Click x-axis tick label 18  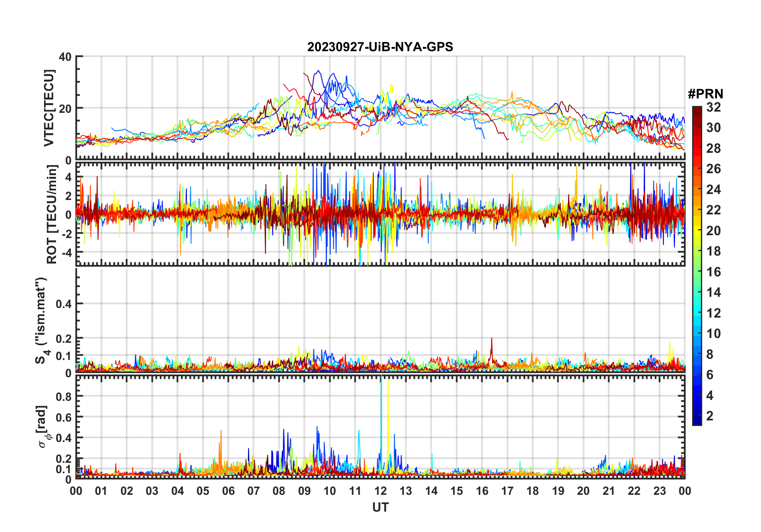point(533,491)
